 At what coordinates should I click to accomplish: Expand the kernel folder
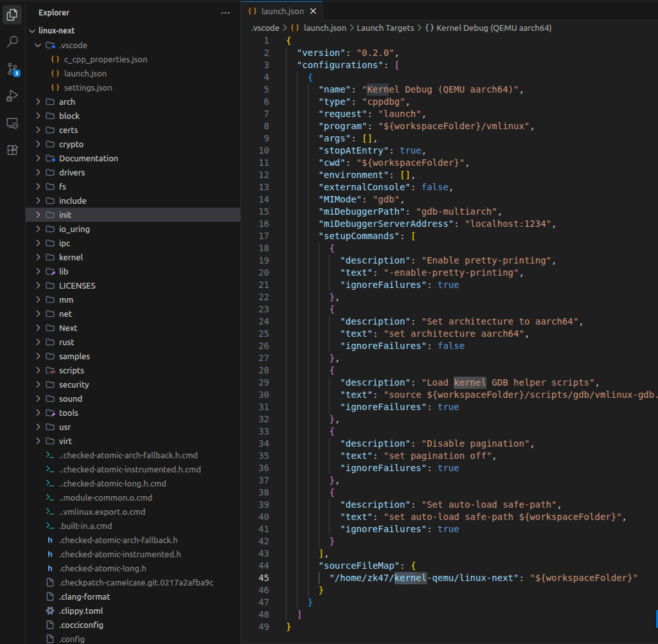pyautogui.click(x=71, y=257)
